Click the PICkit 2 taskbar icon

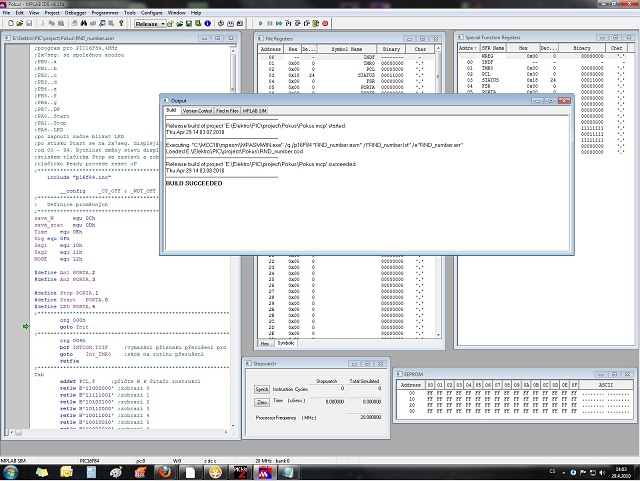point(240,472)
